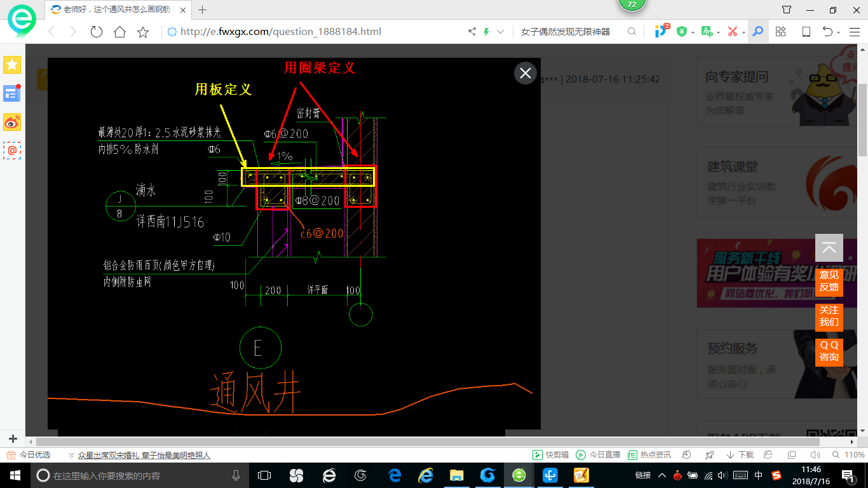868x488 pixels.
Task: Open the browser skin shirt icon
Action: click(x=787, y=10)
